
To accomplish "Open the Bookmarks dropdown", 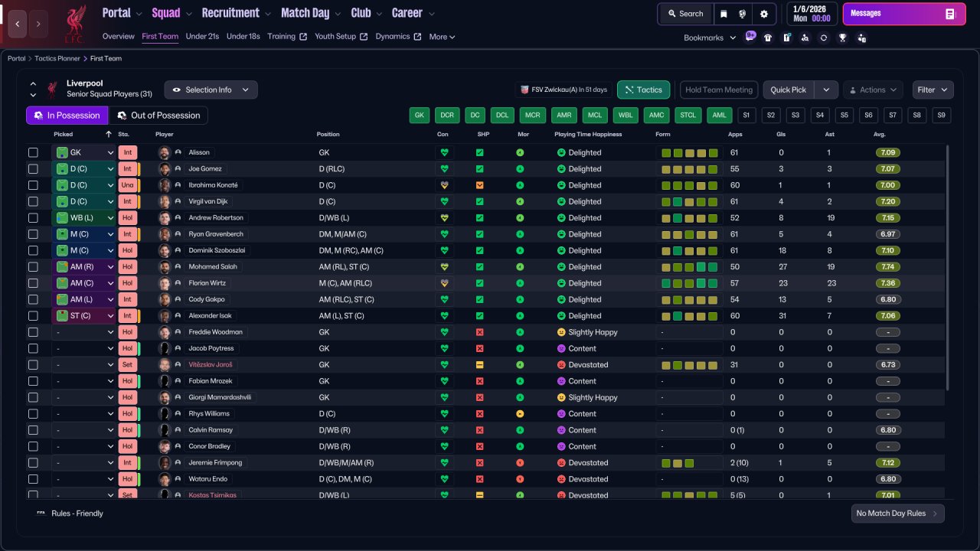I will pos(710,37).
